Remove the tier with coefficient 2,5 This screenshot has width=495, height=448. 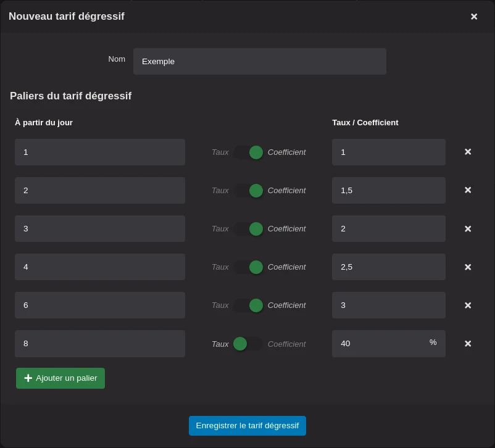tap(468, 267)
